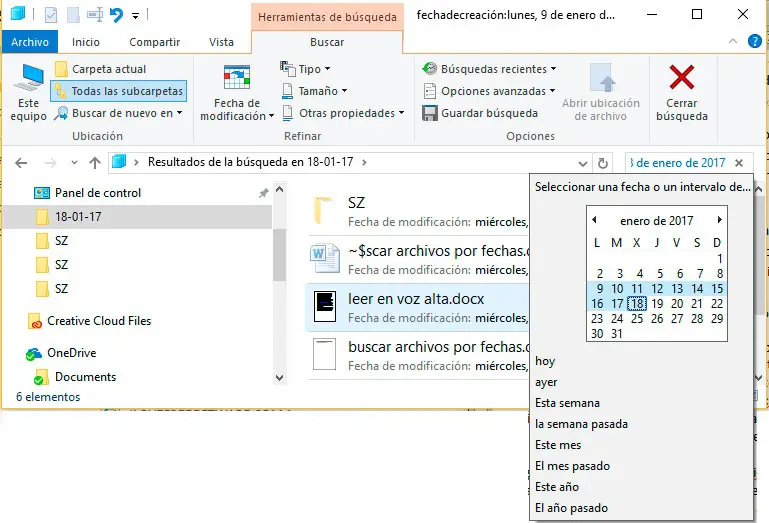
Task: Choose Esta semana date filter
Action: 567,403
